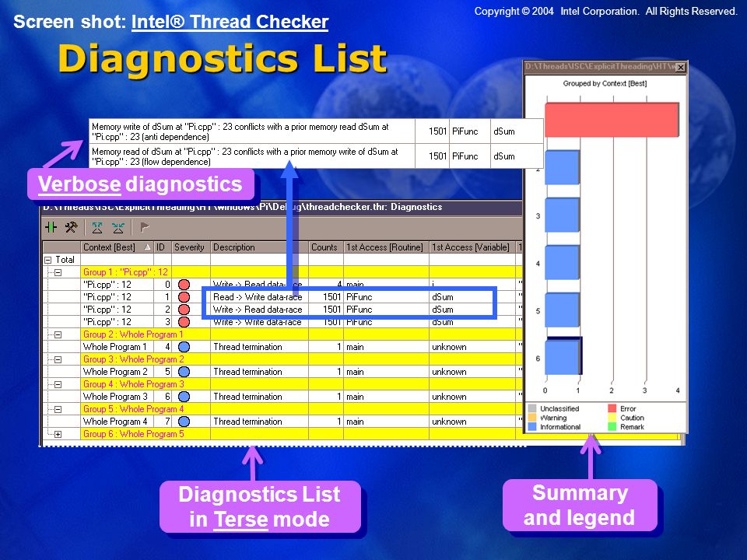Collapse Group 4 : Whole Program 3
Screen dimensions: 747x560
coord(58,384)
